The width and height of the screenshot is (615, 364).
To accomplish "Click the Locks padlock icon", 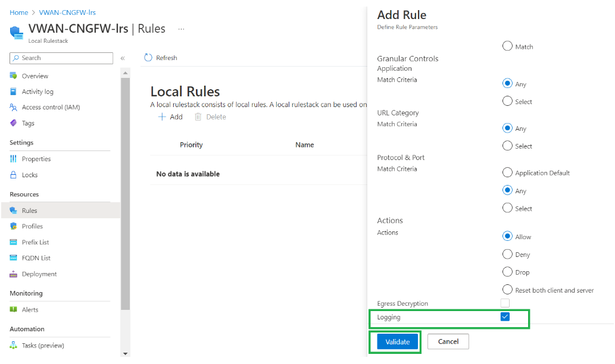I will point(14,175).
